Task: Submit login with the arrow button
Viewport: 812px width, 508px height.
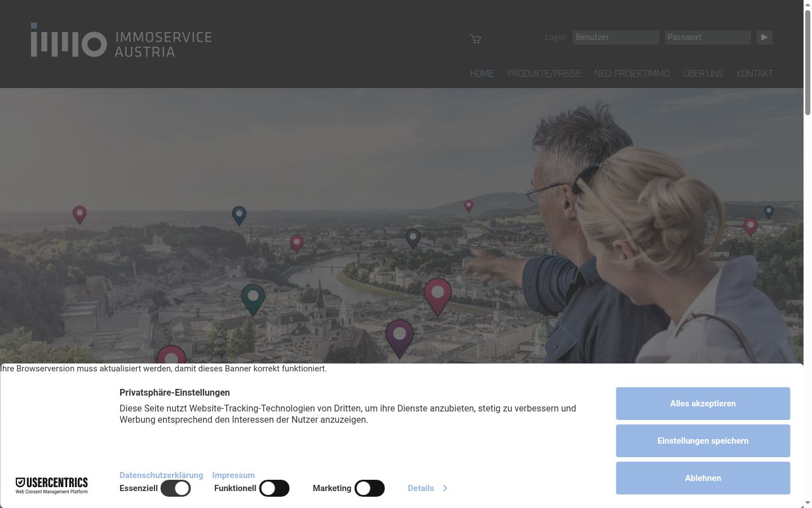Action: [764, 37]
